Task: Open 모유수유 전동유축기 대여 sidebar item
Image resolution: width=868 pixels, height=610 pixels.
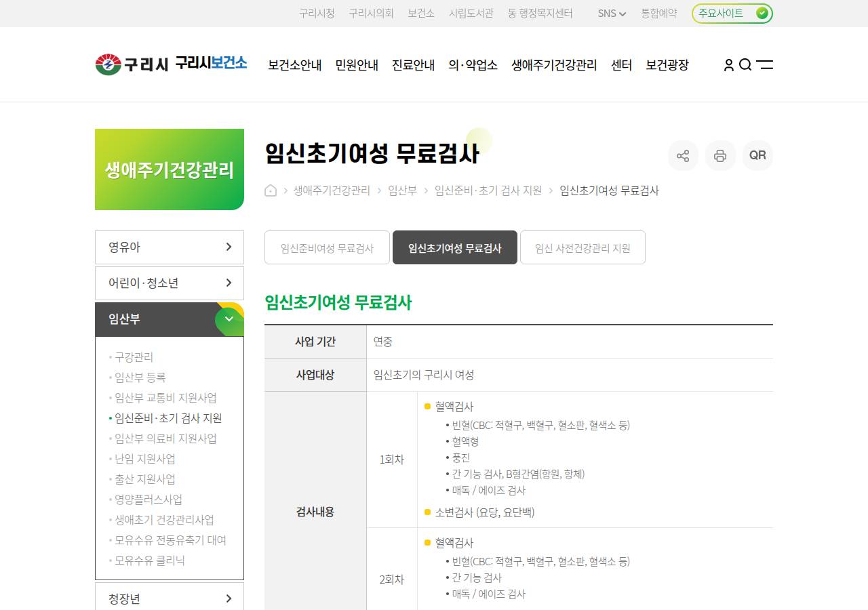Action: [x=170, y=540]
